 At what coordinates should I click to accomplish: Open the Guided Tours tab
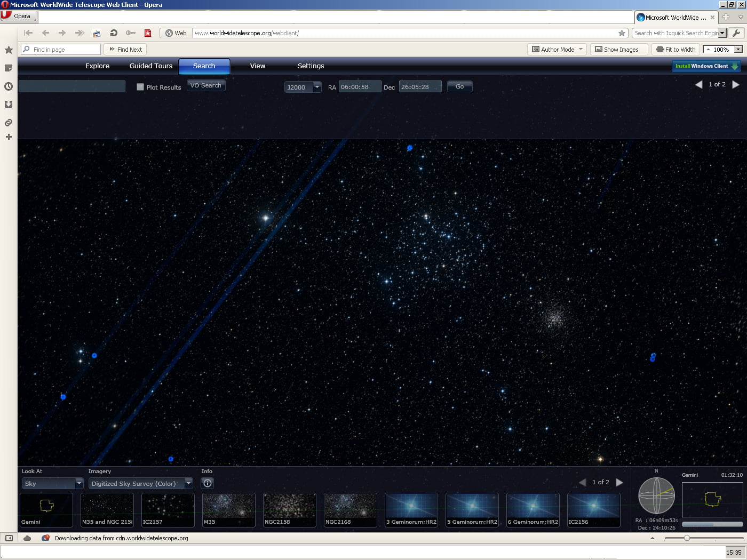pyautogui.click(x=151, y=66)
